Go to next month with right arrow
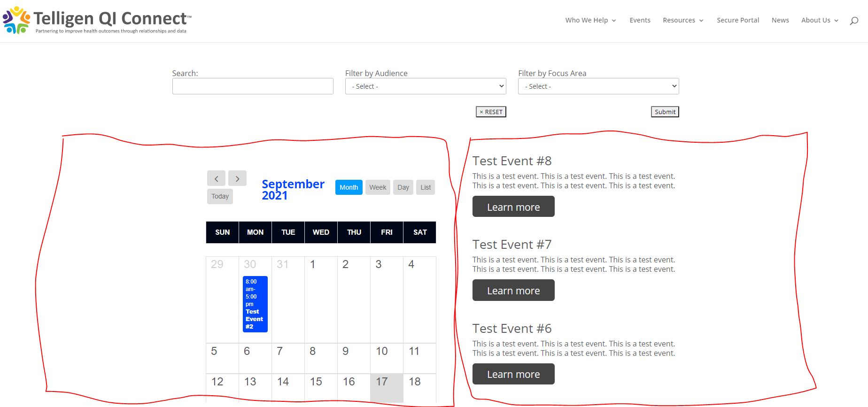Screen dimensions: 868x407 pyautogui.click(x=237, y=178)
